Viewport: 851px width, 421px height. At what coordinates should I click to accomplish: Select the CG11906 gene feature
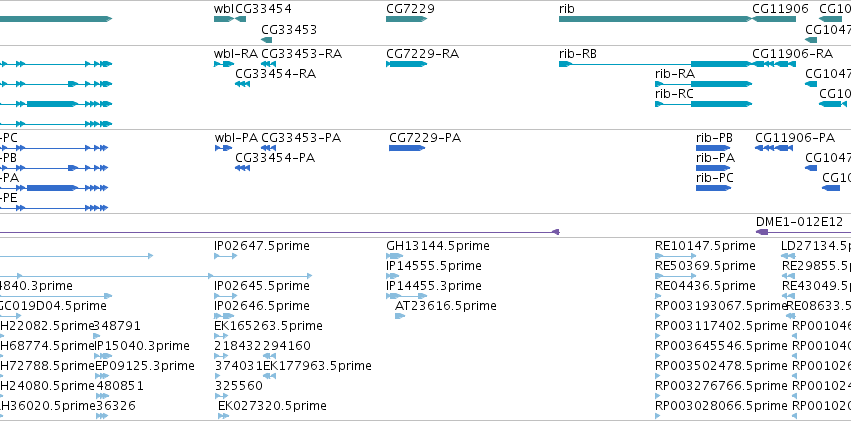774,19
